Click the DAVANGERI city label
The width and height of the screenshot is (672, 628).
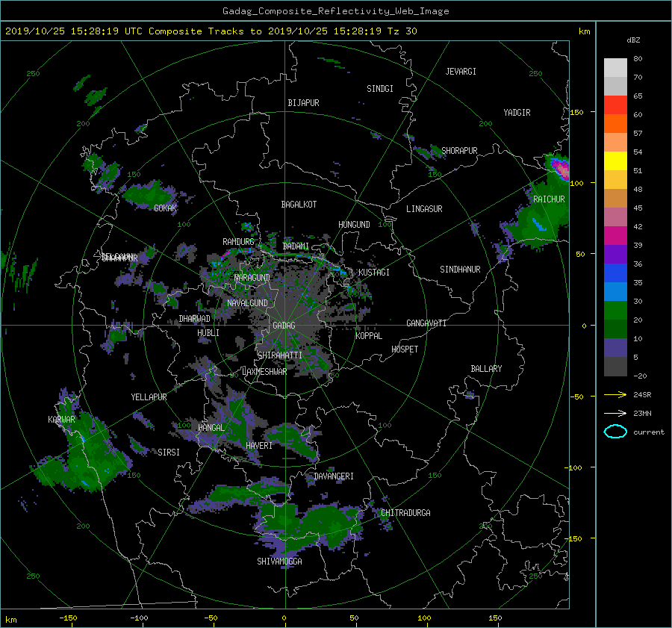point(334,476)
